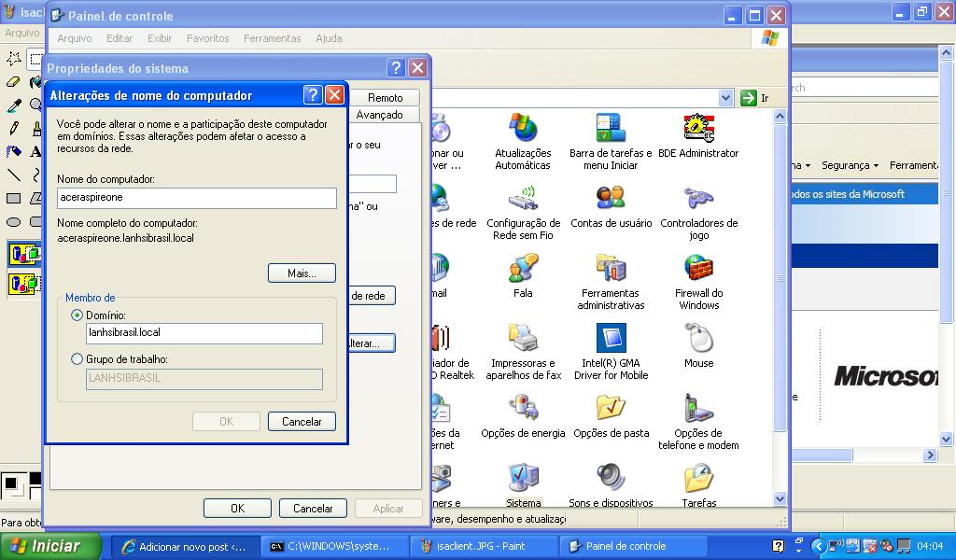
Task: Select the Grupo de trabalho radio button
Action: (x=77, y=358)
